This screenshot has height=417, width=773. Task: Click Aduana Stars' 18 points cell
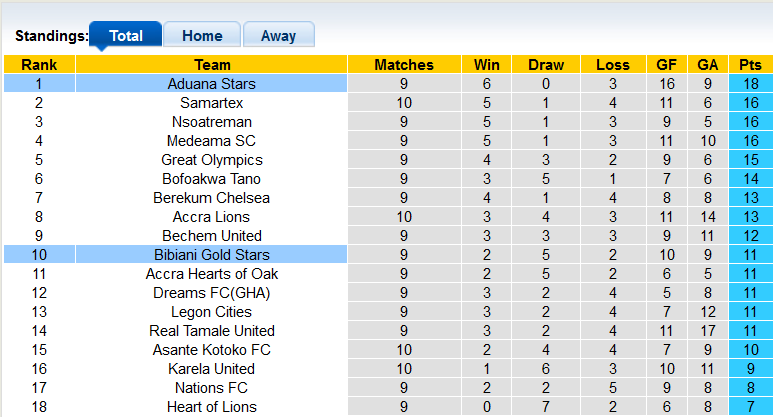750,84
